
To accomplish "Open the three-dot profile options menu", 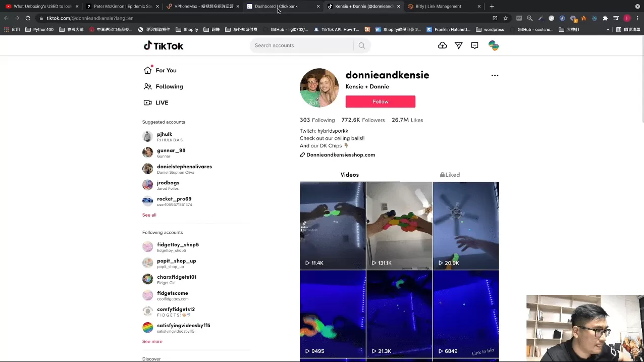I will coord(495,75).
